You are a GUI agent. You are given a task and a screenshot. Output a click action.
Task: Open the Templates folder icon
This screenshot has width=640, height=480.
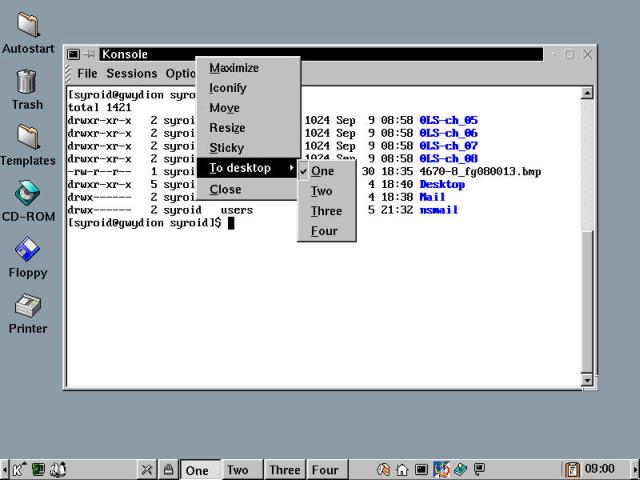pos(27,138)
